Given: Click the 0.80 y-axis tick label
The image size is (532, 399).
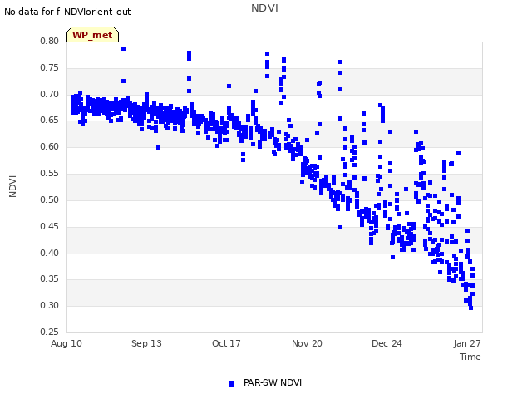Looking at the screenshot, I should [50, 41].
